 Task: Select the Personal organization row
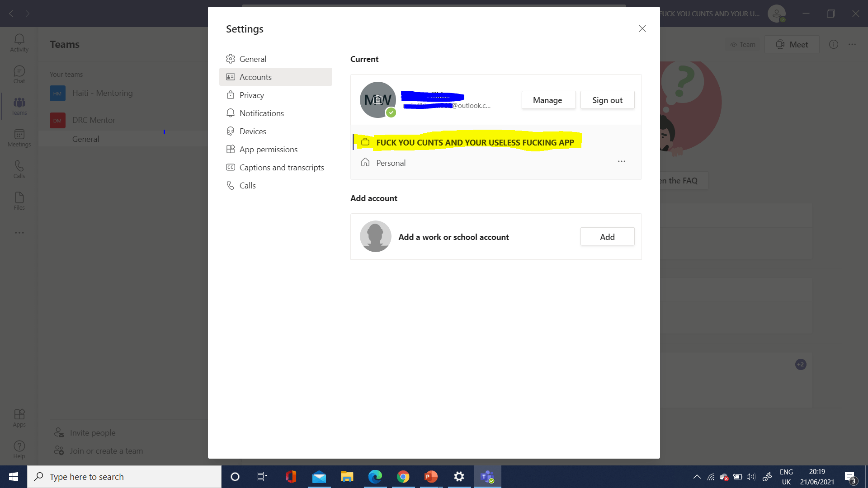(x=496, y=163)
